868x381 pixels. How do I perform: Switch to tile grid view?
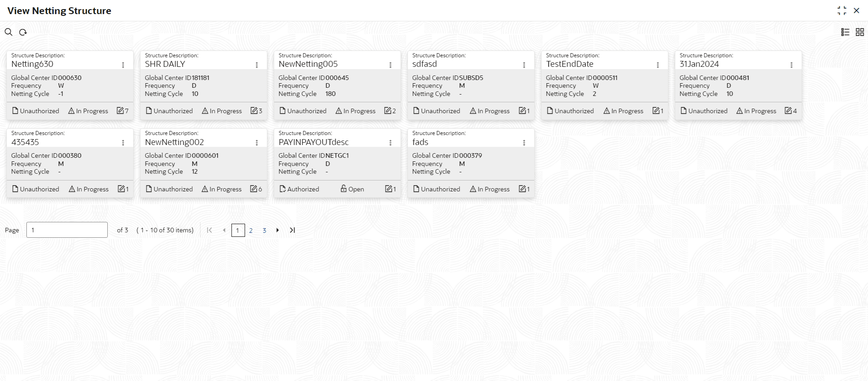[x=860, y=32]
